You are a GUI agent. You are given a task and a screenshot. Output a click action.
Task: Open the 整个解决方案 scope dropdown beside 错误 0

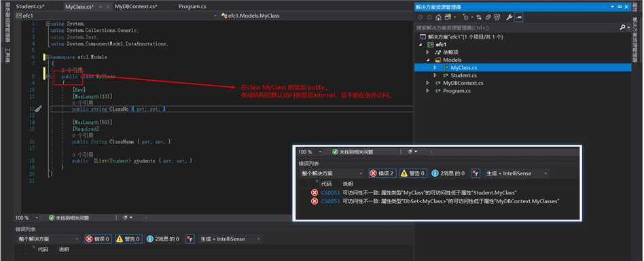click(48, 239)
